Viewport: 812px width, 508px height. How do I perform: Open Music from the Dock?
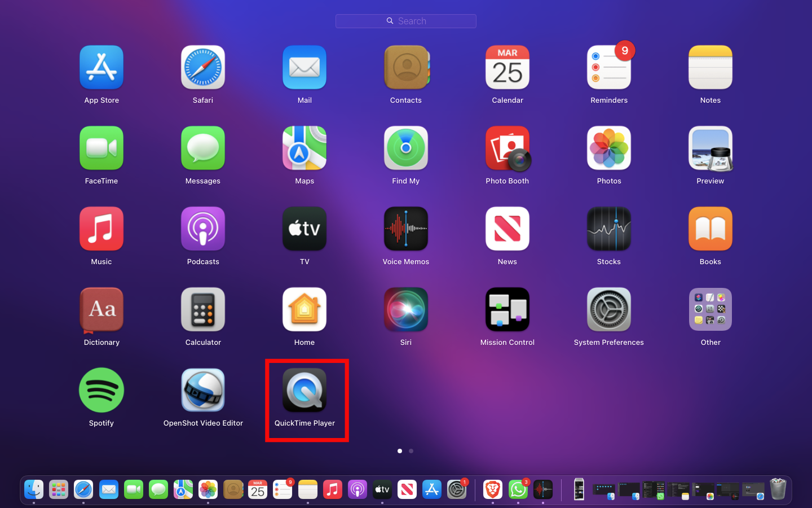click(x=333, y=489)
